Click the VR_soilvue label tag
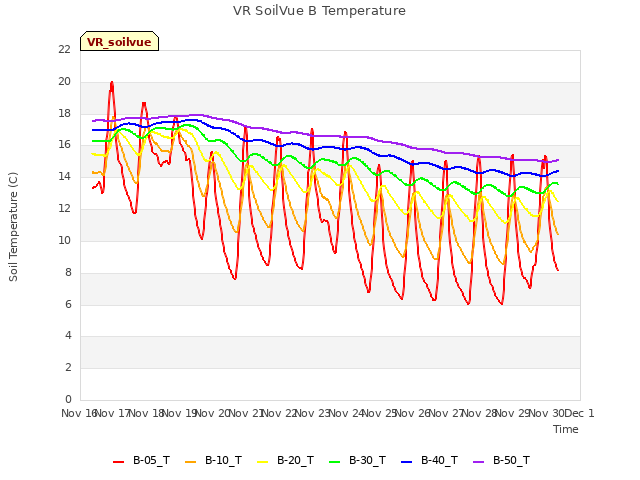Image resolution: width=640 pixels, height=480 pixels. pyautogui.click(x=119, y=42)
